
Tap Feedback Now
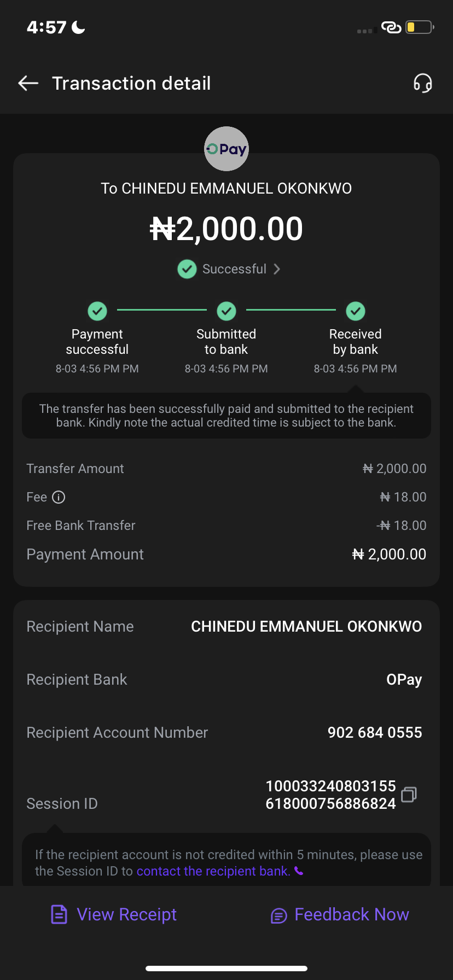pyautogui.click(x=352, y=914)
